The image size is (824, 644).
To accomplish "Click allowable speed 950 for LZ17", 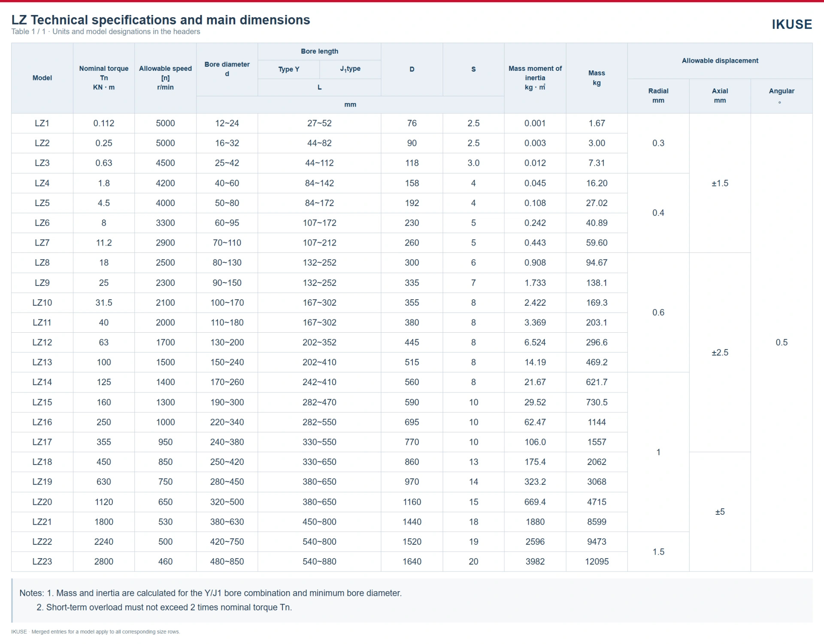I will (165, 442).
